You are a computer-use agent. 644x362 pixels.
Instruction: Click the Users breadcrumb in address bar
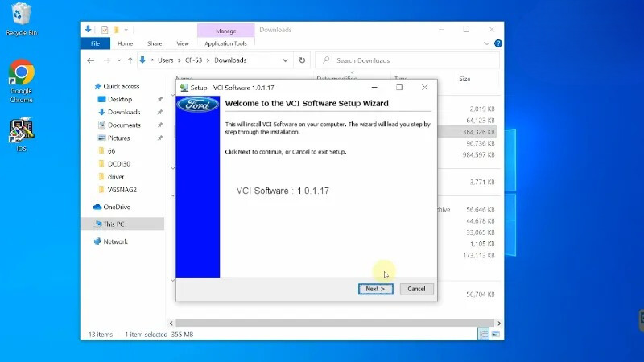pyautogui.click(x=166, y=60)
